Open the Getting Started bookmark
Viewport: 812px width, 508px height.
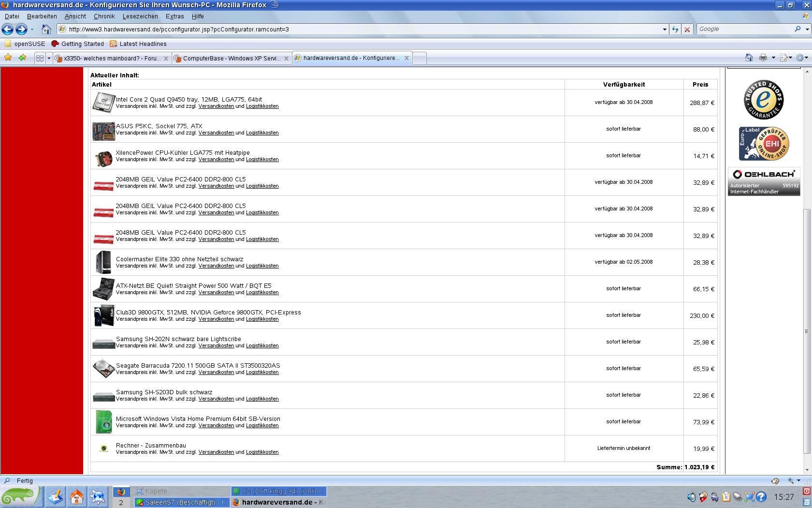[77, 44]
